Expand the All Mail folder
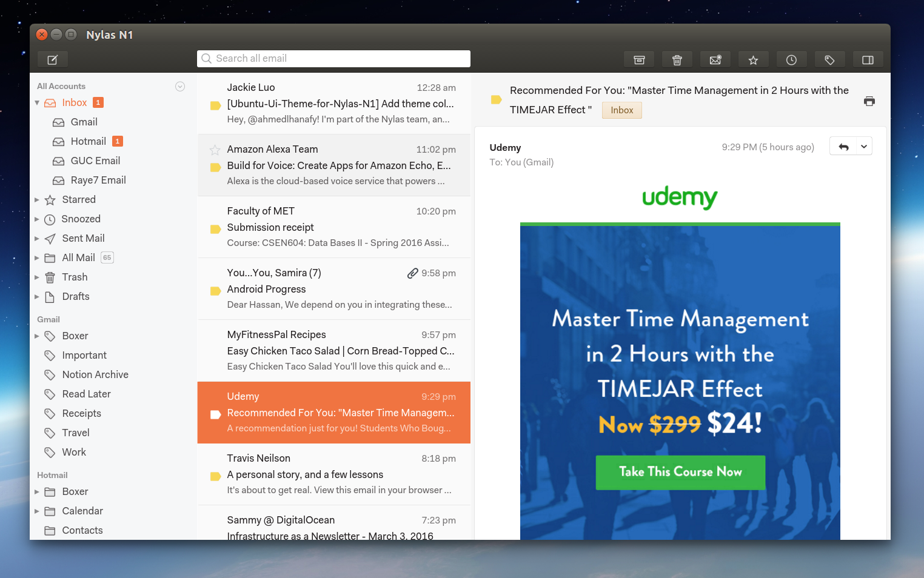924x578 pixels. [37, 258]
